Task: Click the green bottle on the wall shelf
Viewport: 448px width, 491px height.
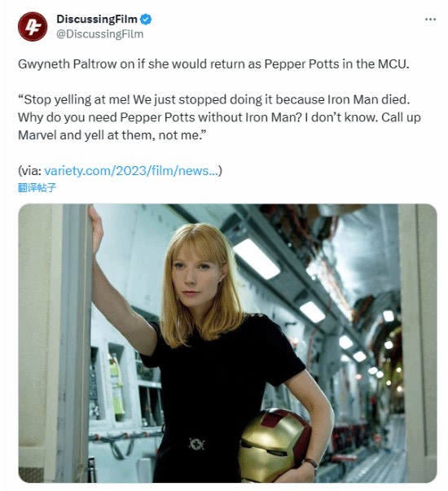Action: (116, 388)
